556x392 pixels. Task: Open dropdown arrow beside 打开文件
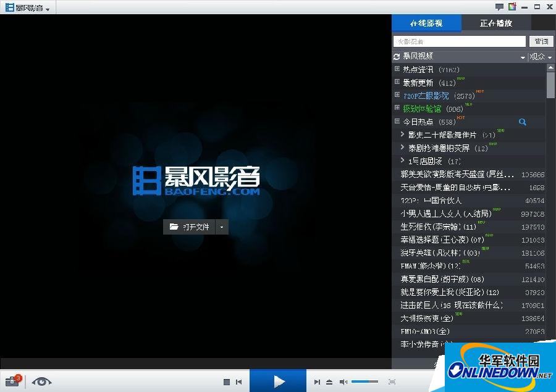tap(222, 227)
